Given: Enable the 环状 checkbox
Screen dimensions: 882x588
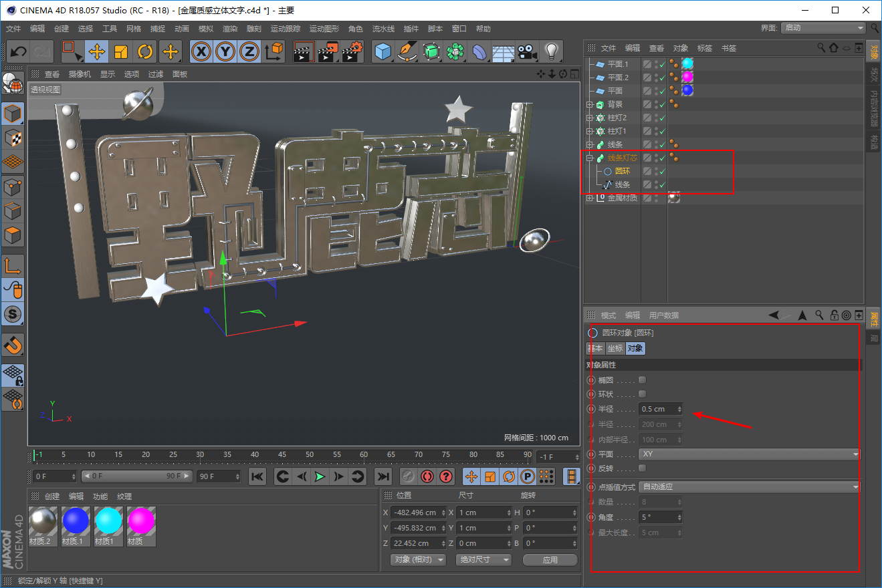Looking at the screenshot, I should tap(643, 394).
